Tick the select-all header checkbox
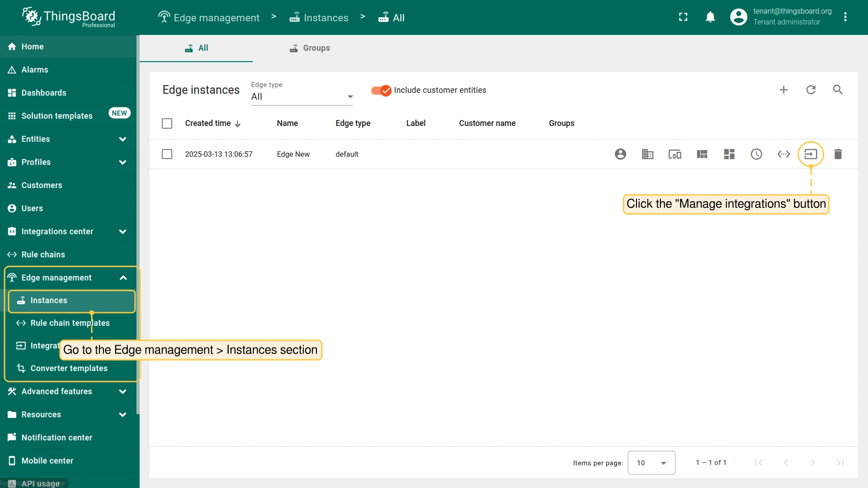This screenshot has height=488, width=868. pyautogui.click(x=167, y=123)
